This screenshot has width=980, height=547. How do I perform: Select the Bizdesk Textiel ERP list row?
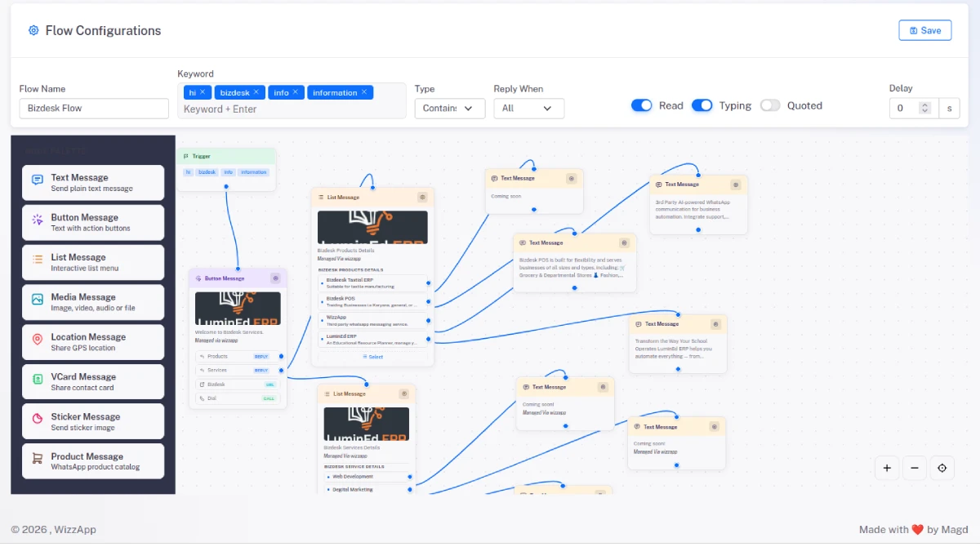372,282
